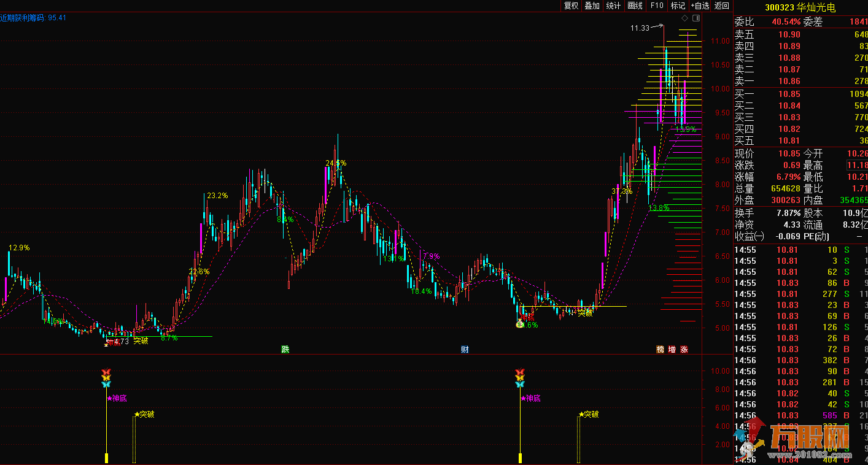Image resolution: width=868 pixels, height=465 pixels.
Task: Click the red butterfly on the right signal line
Action: tap(520, 372)
